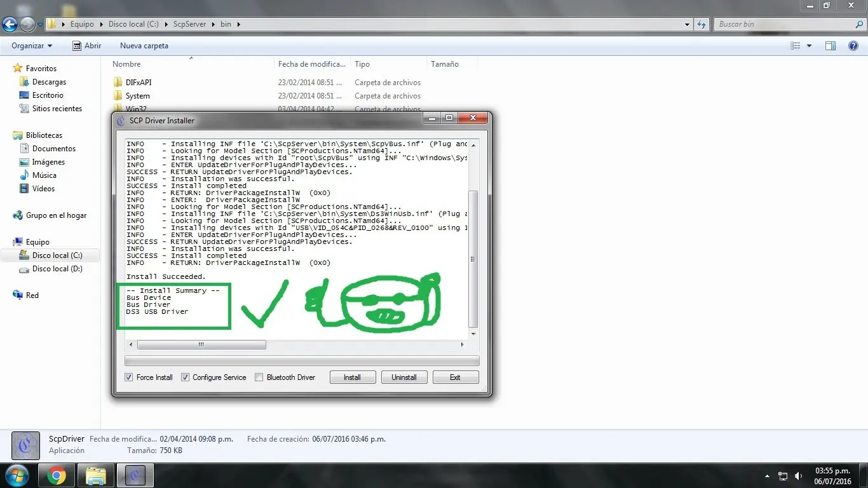The width and height of the screenshot is (868, 488).
Task: Open Documentos library
Action: pos(54,149)
